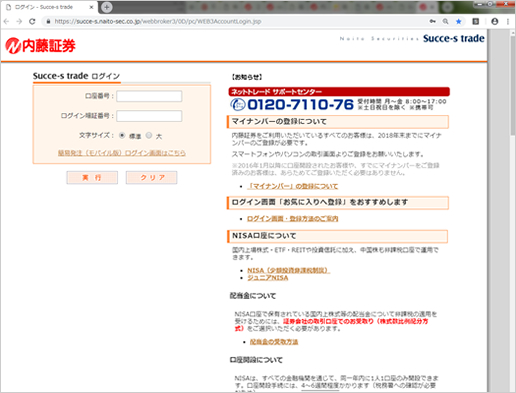This screenshot has width=516, height=393.
Task: Open ログイン画面・登録方法のご案内 link
Action: 292,219
